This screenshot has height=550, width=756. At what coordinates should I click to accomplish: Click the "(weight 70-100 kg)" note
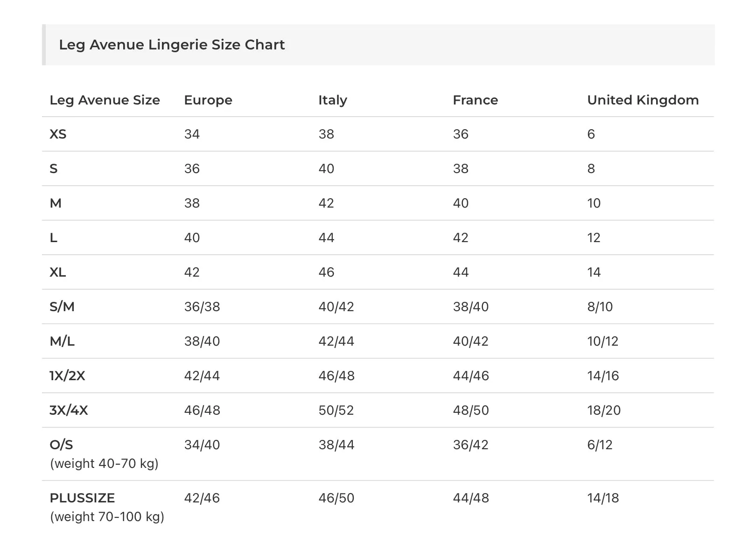[x=107, y=517]
